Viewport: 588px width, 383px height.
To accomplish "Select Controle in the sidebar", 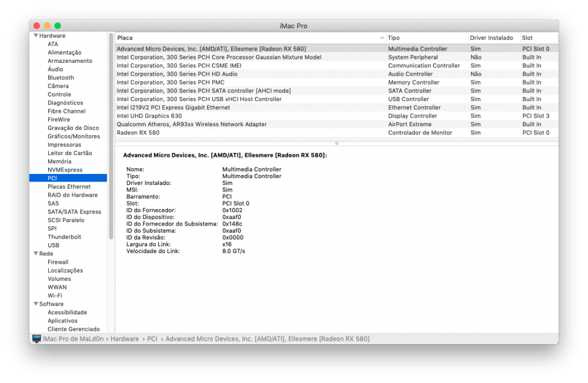I will click(x=59, y=95).
